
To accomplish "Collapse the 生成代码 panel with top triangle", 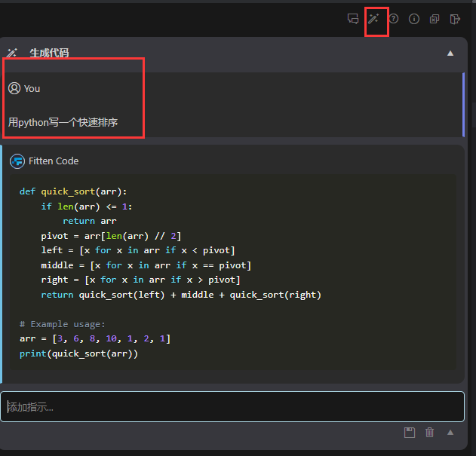I will click(450, 54).
